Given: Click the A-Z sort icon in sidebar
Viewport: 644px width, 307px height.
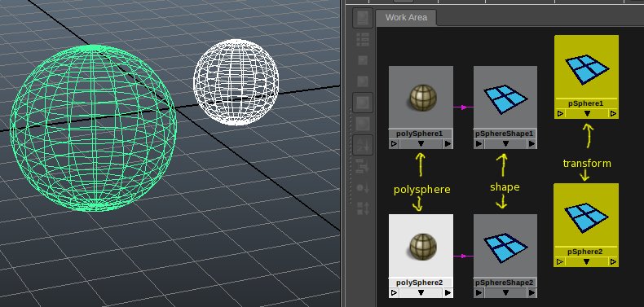Looking at the screenshot, I should (363, 145).
